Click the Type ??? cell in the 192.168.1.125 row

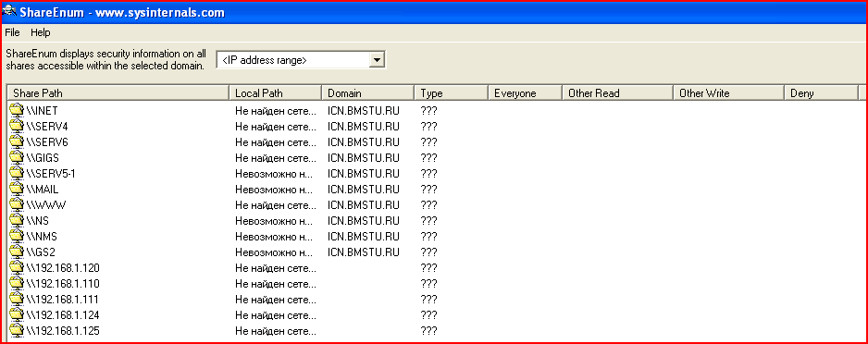click(428, 331)
